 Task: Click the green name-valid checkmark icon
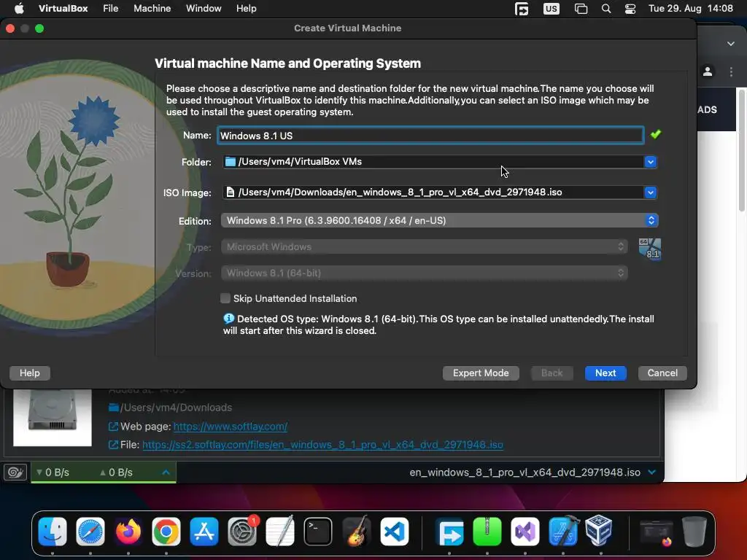[656, 134]
